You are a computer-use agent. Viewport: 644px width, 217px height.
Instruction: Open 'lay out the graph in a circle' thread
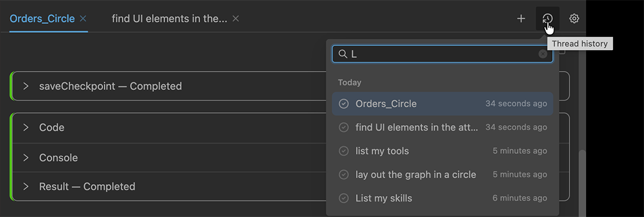[442, 175]
